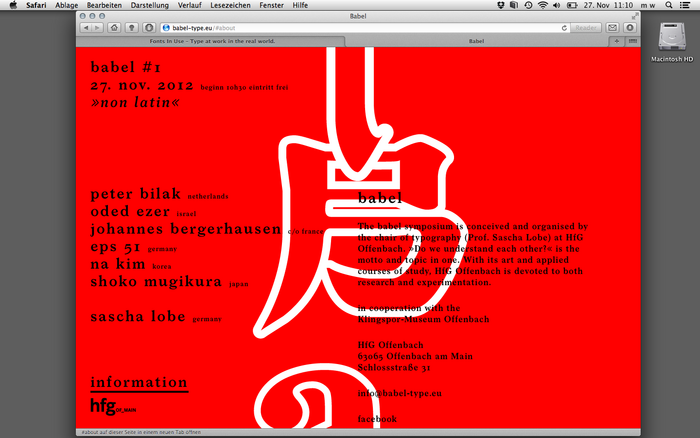The width and height of the screenshot is (700, 438).
Task: Click the Reader button in address bar
Action: pos(586,28)
